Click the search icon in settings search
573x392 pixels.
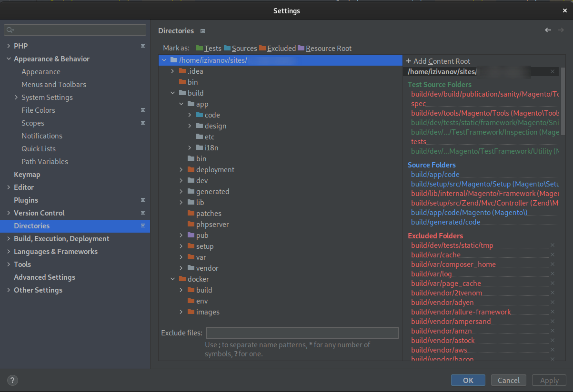point(10,30)
